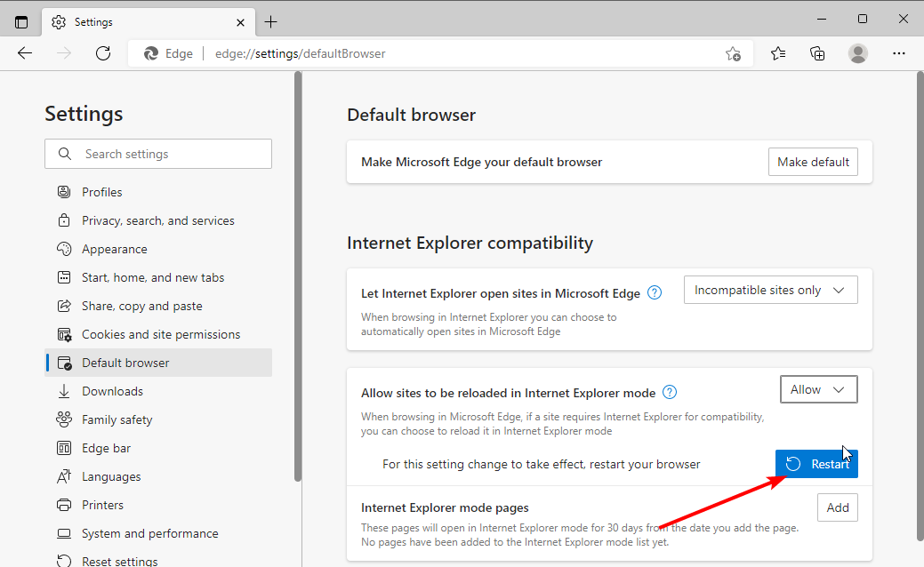Open Reset settings
Screen dimensions: 924x567
158,561
